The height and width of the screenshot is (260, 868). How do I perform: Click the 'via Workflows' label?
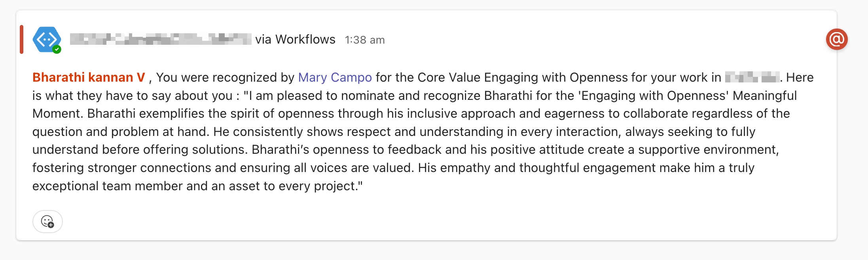(295, 40)
